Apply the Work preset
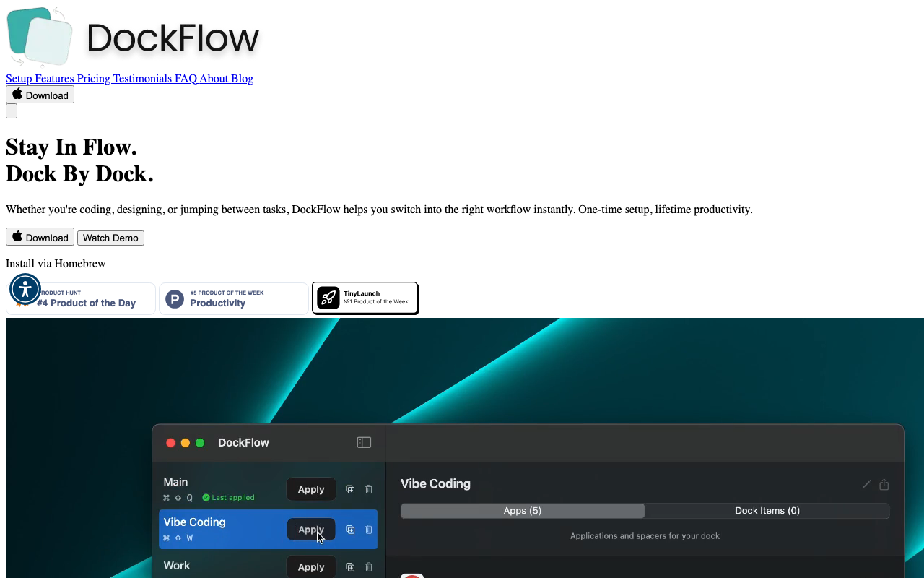This screenshot has width=924, height=578. pyautogui.click(x=311, y=567)
